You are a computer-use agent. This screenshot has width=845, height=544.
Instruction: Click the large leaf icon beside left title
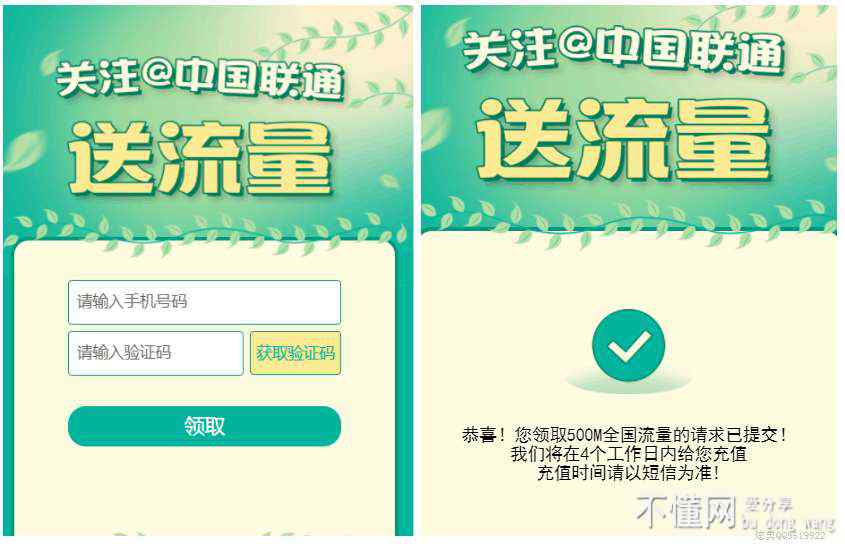[x=24, y=152]
